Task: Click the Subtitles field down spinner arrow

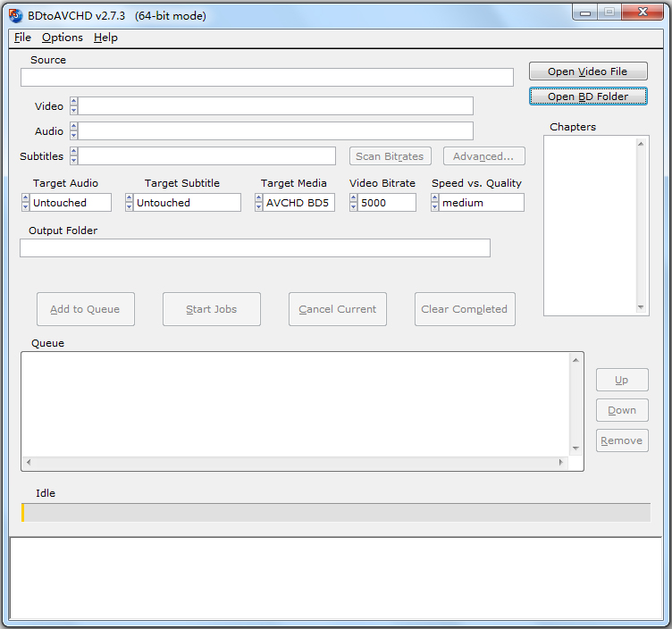Action: pos(73,161)
